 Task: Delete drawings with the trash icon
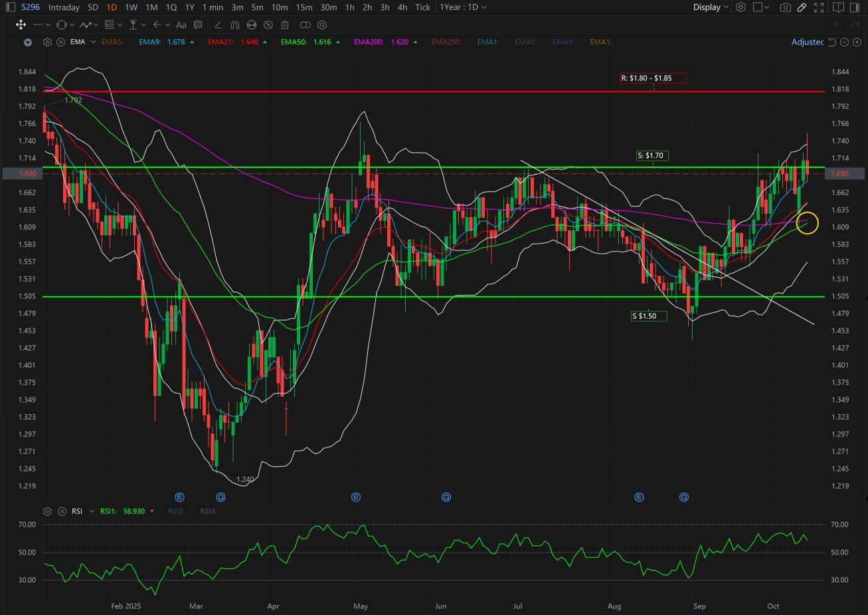tap(285, 25)
